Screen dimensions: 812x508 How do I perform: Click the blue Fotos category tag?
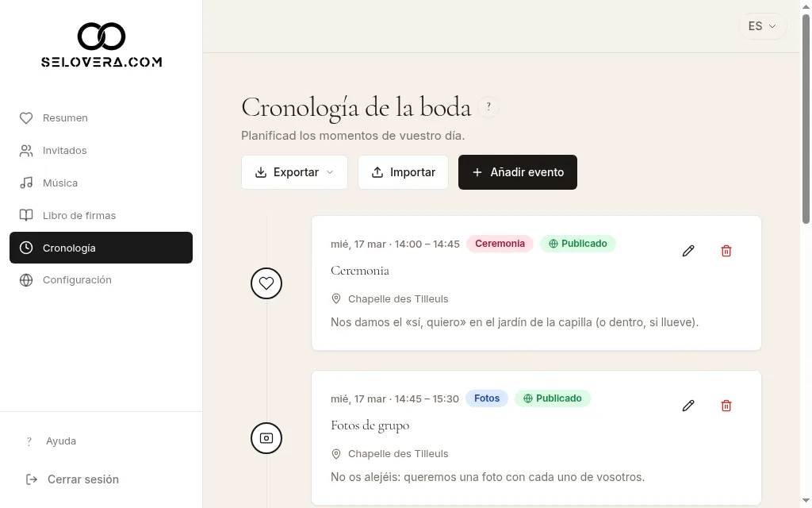pos(487,398)
